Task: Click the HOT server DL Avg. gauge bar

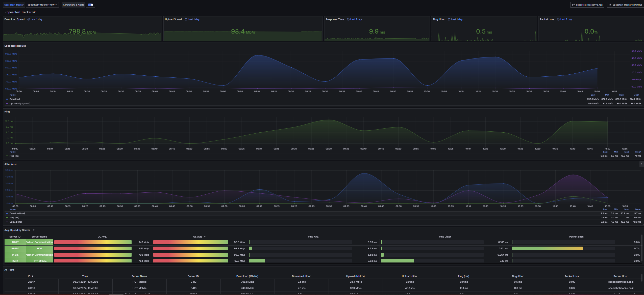Action: click(x=93, y=249)
